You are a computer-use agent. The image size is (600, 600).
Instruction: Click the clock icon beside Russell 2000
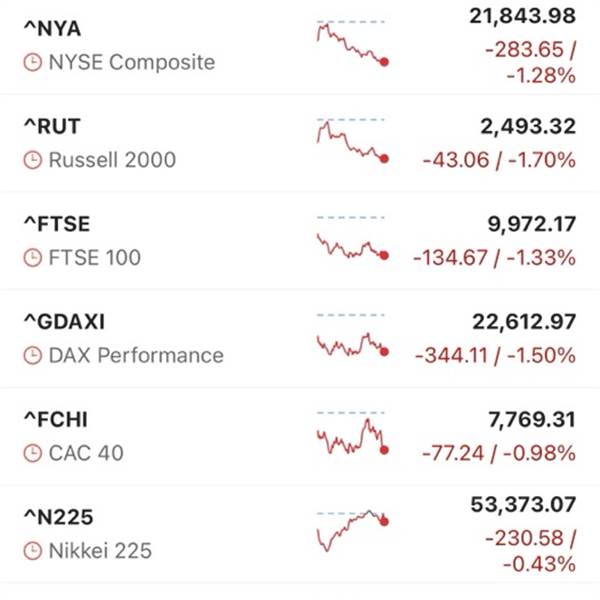coord(33,160)
